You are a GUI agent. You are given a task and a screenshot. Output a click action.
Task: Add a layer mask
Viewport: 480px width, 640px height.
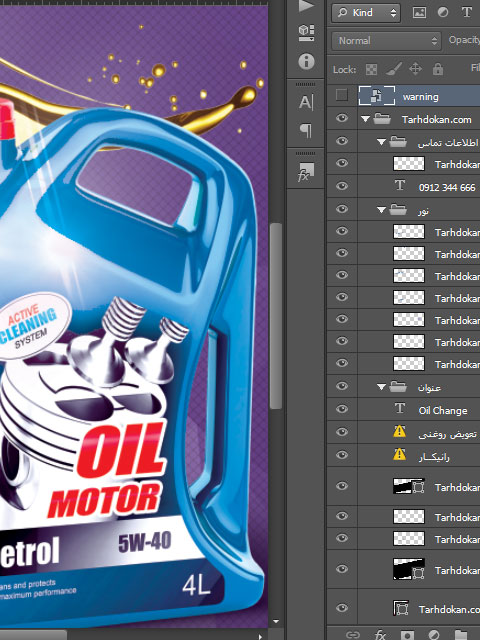pyautogui.click(x=407, y=635)
